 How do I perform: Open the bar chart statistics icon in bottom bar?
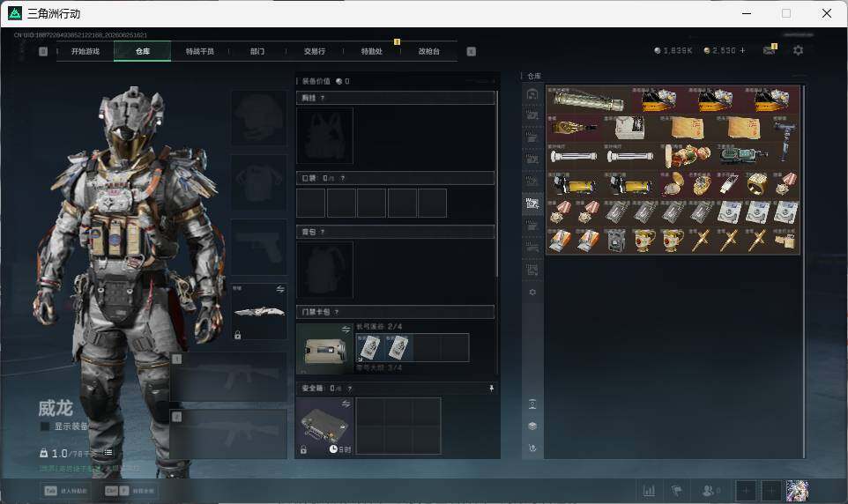click(x=649, y=491)
